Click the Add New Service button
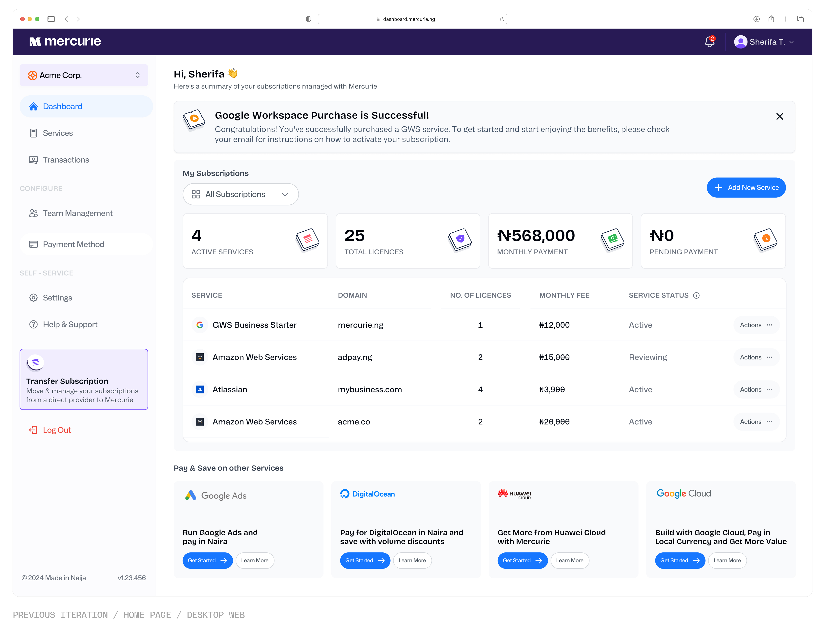This screenshot has width=825, height=644. [746, 187]
